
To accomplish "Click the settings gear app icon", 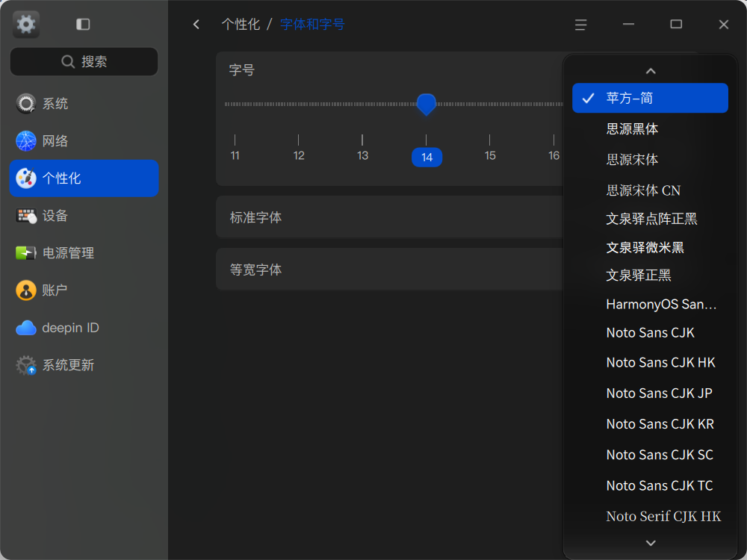I will click(x=25, y=25).
